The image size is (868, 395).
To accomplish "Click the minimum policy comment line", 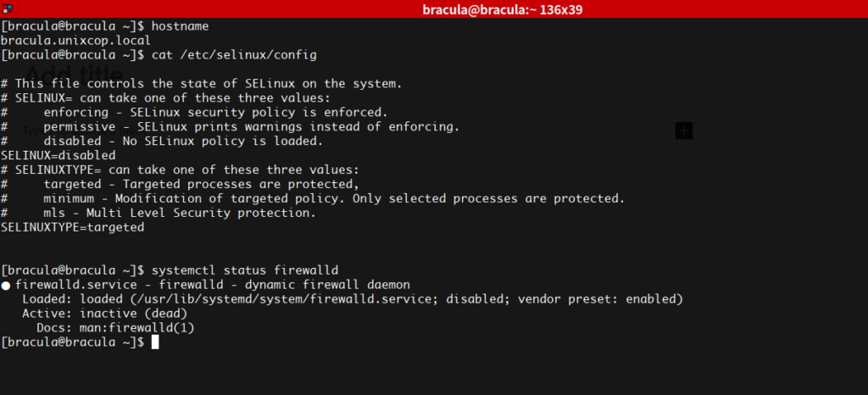I will [313, 198].
